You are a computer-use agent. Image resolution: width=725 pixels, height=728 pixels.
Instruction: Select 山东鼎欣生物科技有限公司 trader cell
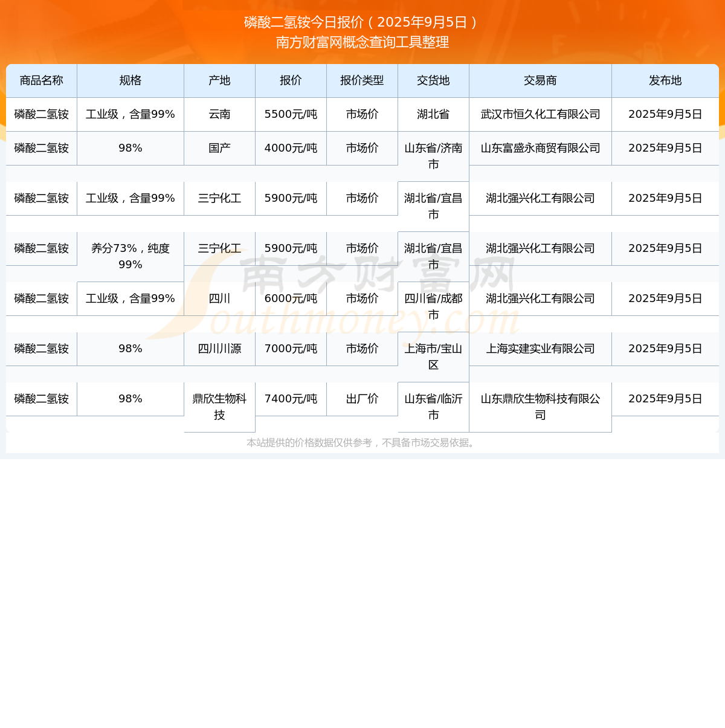541,407
